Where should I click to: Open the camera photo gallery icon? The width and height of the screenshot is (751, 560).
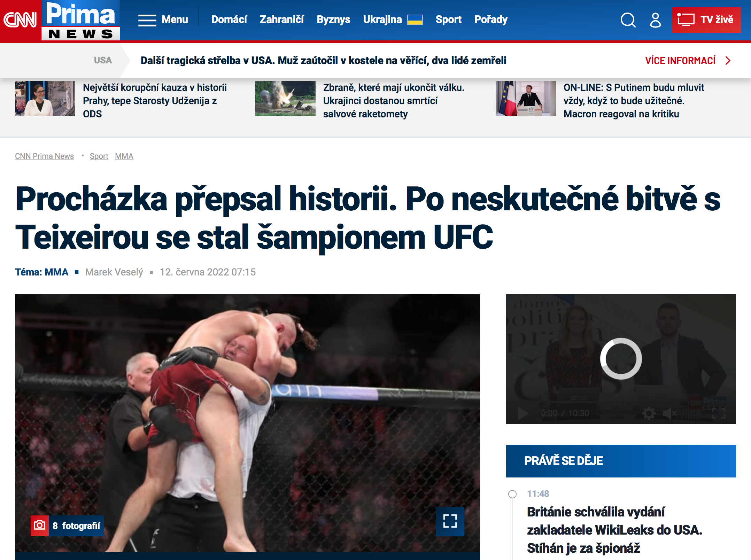point(40,525)
